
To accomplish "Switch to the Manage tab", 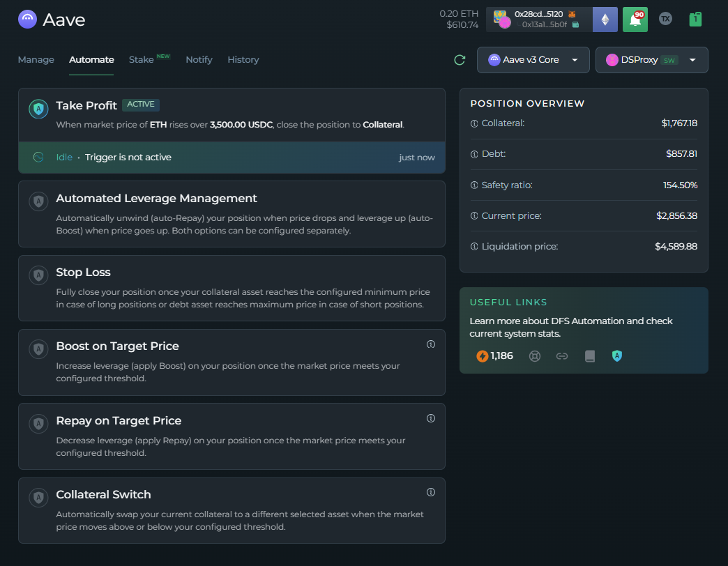I will pos(36,60).
